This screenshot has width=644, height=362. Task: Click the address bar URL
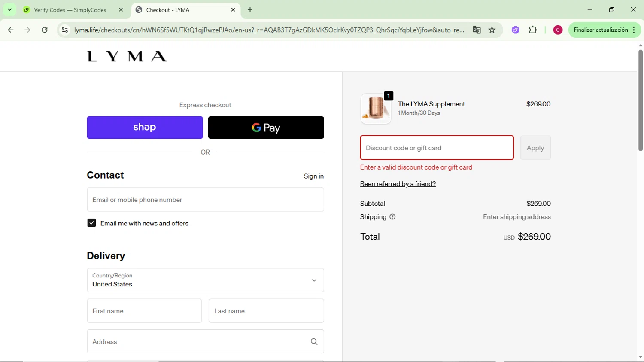[x=269, y=30]
